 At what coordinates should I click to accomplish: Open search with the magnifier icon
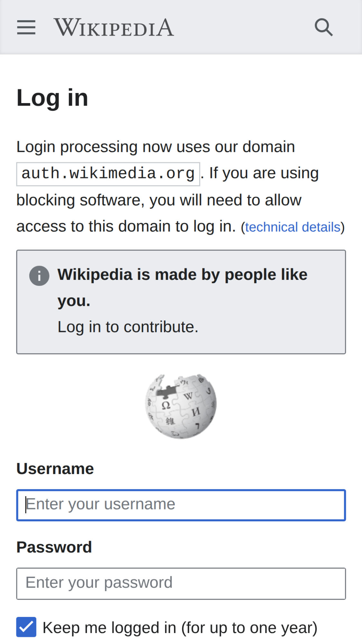[x=323, y=27]
